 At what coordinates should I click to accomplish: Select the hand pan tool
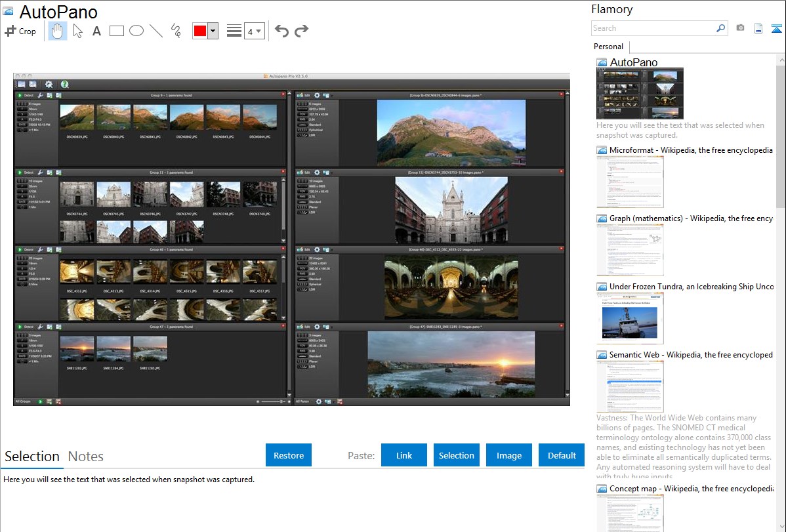tap(57, 31)
